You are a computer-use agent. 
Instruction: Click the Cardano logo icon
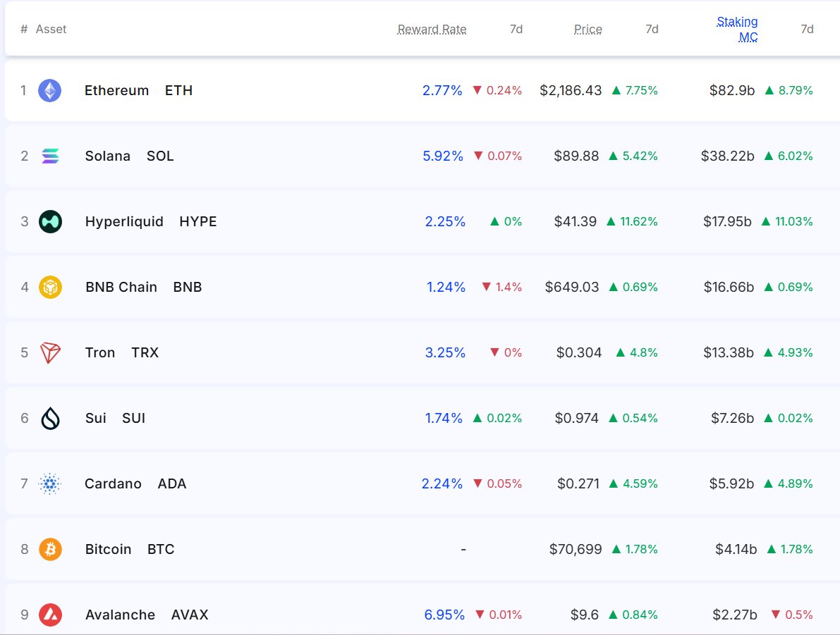tap(50, 483)
